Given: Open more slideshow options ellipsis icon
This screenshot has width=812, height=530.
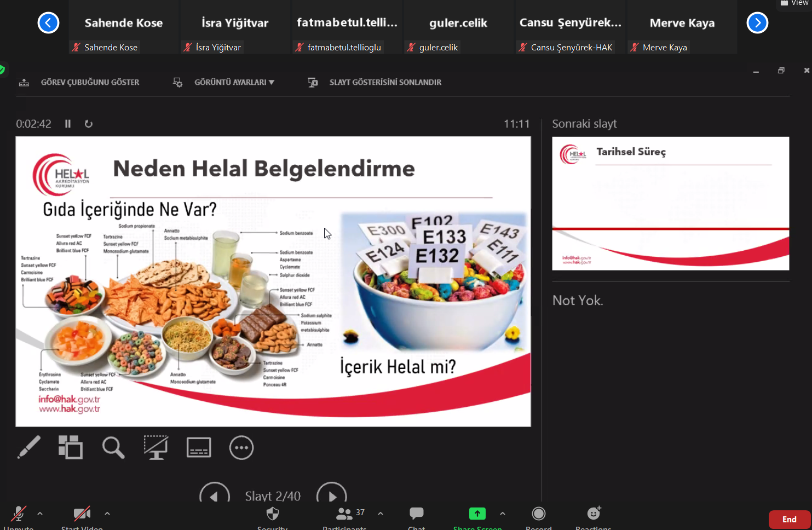Looking at the screenshot, I should 241,447.
